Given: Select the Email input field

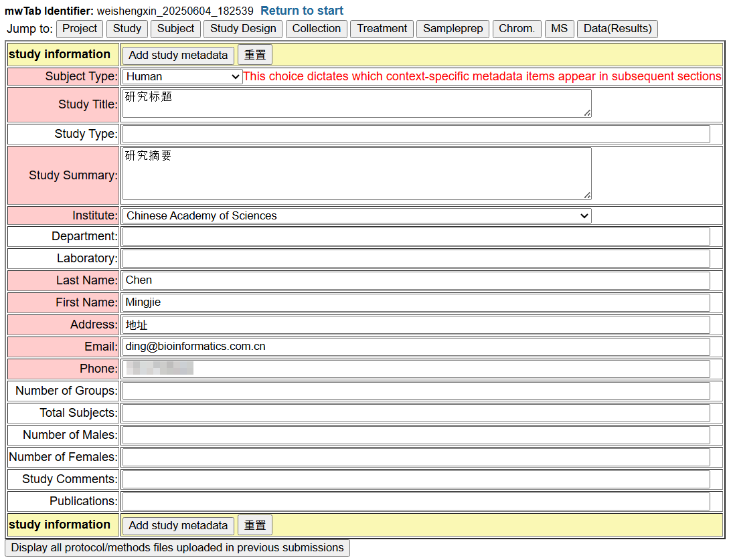Looking at the screenshot, I should 415,347.
